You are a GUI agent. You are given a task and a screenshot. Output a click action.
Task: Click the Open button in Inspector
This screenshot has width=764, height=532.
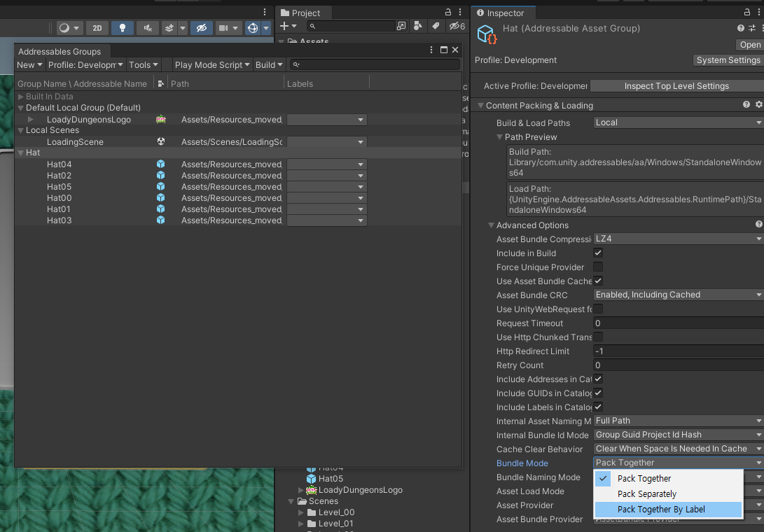(750, 45)
